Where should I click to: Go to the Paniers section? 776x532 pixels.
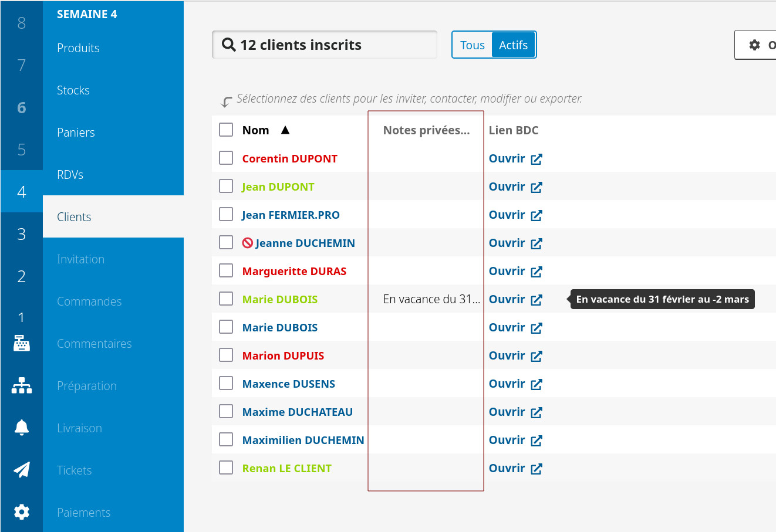[x=76, y=133]
